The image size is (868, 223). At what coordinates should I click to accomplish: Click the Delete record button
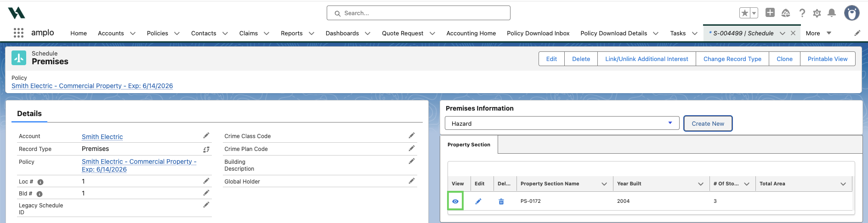(581, 59)
